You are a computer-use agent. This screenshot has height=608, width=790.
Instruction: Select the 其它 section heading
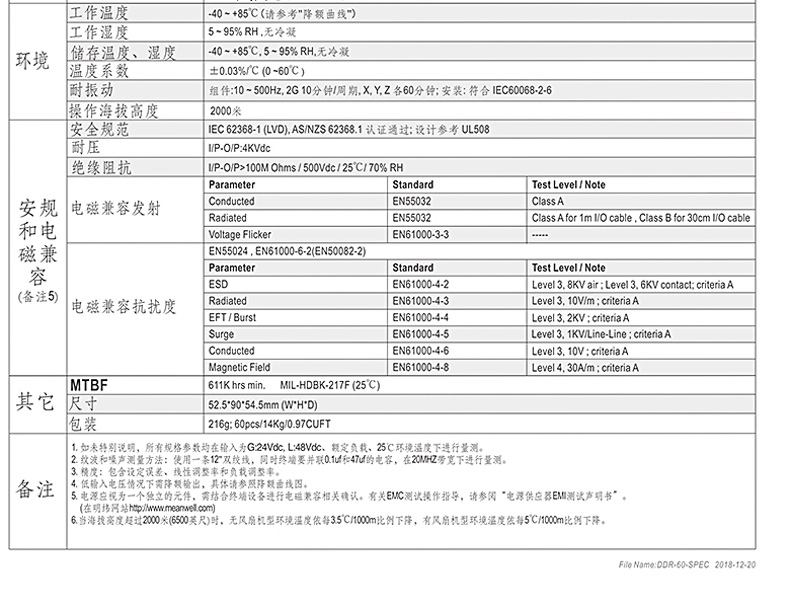[34, 402]
